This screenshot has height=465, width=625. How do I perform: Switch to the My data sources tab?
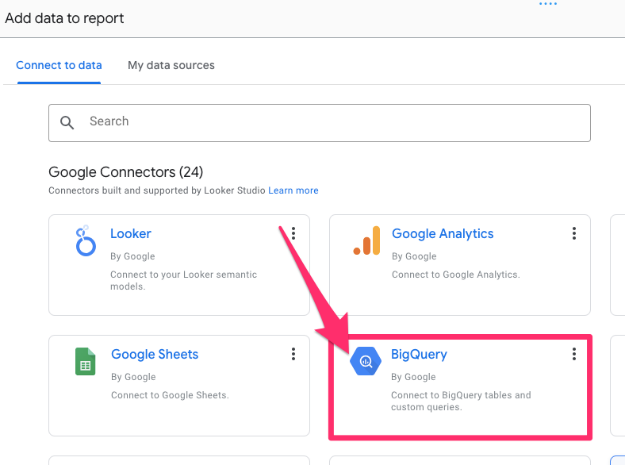pyautogui.click(x=171, y=66)
